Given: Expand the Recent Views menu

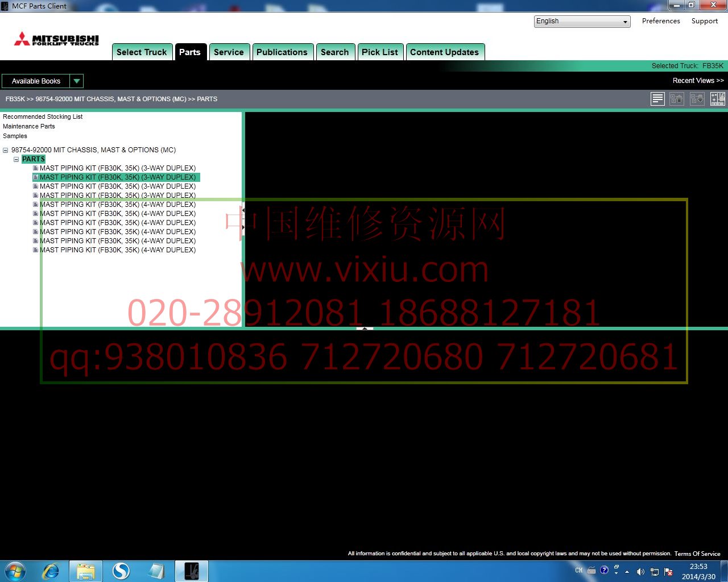Looking at the screenshot, I should tap(698, 81).
